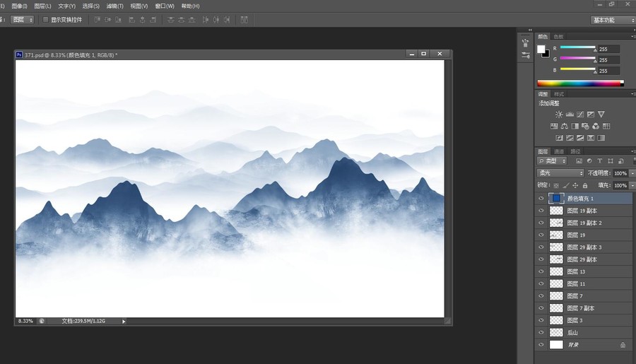Pick a color from the spectrum ramp

[x=580, y=83]
